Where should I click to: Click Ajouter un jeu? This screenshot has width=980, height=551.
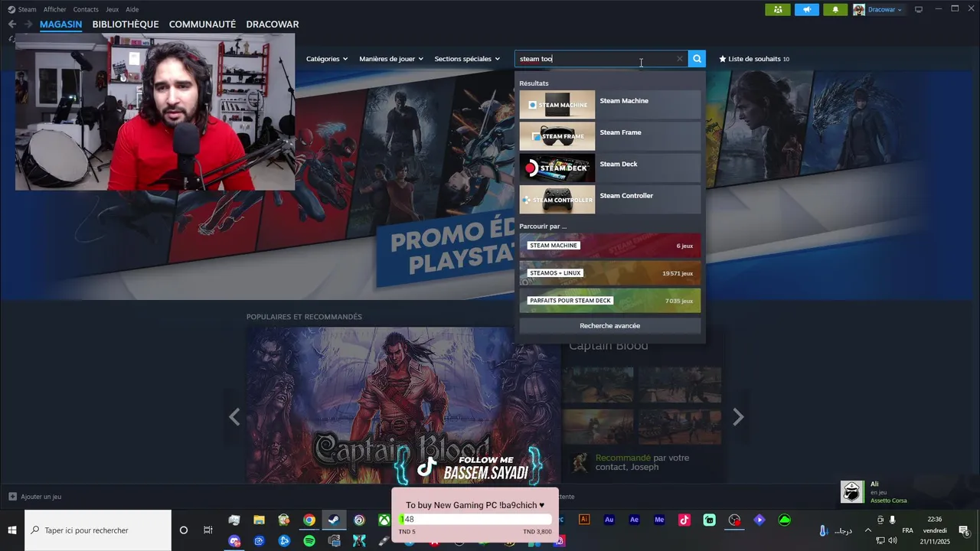click(35, 497)
